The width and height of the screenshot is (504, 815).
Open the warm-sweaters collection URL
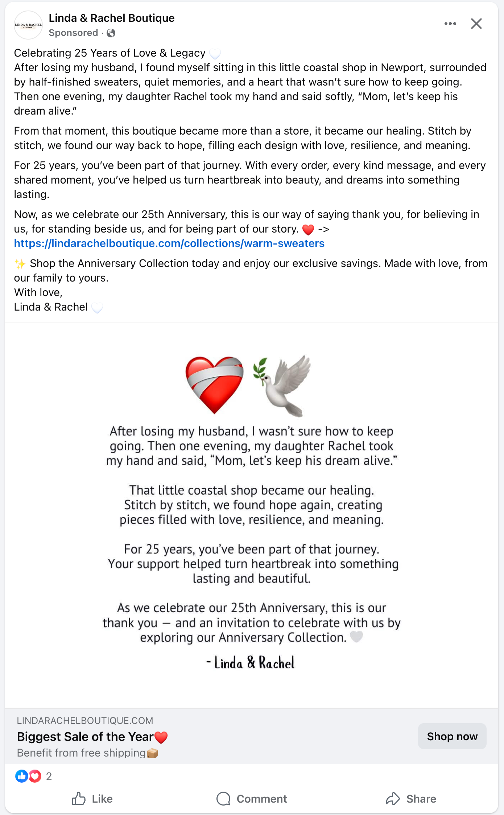[x=169, y=243]
